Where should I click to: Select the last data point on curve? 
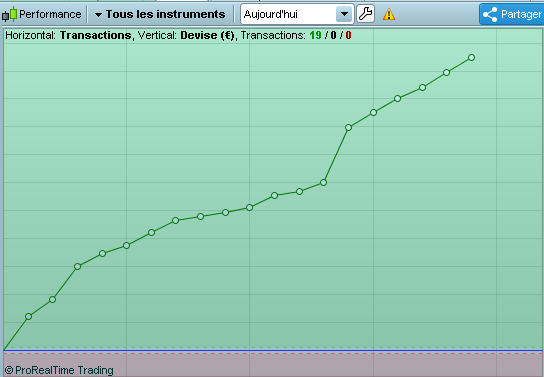471,58
